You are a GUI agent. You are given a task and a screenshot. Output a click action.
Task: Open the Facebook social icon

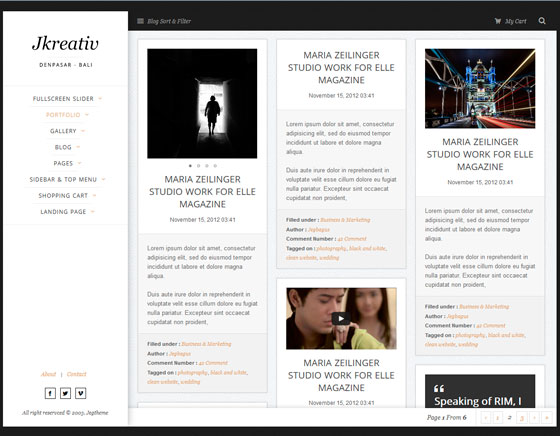pyautogui.click(x=50, y=393)
